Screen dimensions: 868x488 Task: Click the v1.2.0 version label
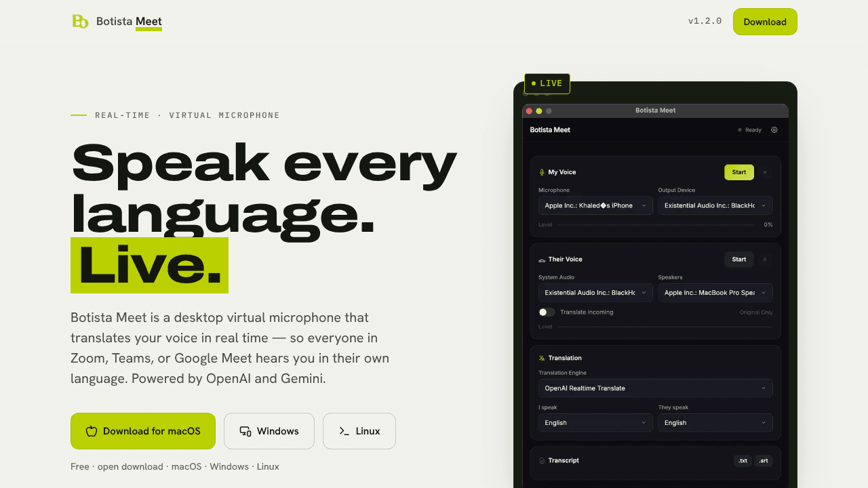coord(705,21)
